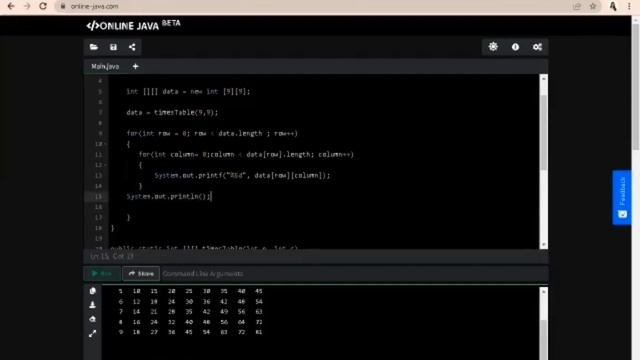The height and width of the screenshot is (360, 640).
Task: Click the printf statement line
Action: pyautogui.click(x=242, y=176)
